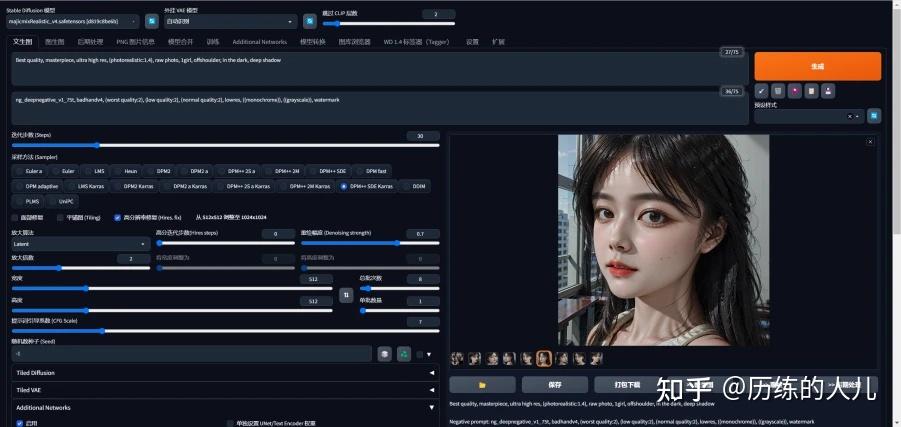Click the Save (保存) button under gallery
The image size is (901, 427).
tap(555, 384)
